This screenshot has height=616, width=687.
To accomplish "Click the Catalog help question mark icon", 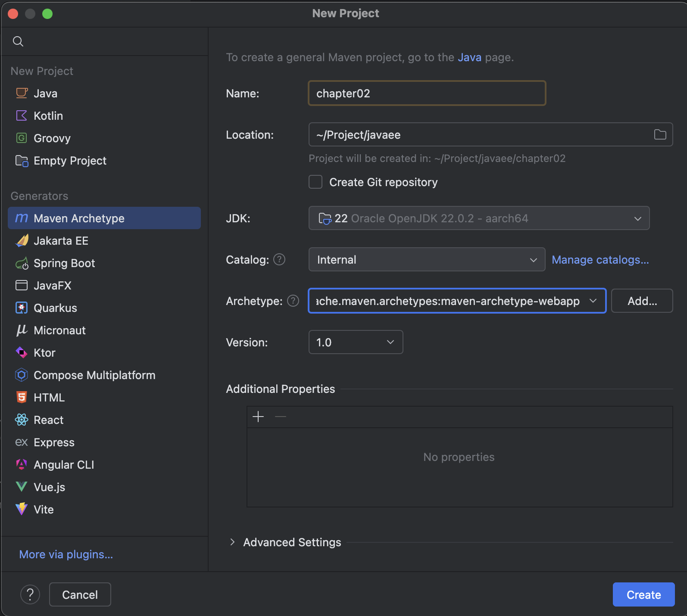I will tap(279, 259).
